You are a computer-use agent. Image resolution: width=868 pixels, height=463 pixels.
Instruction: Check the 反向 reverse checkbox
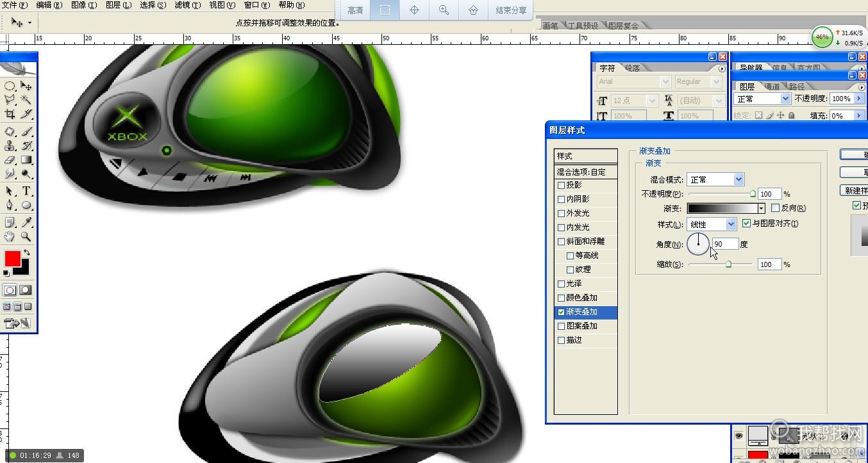pyautogui.click(x=775, y=208)
